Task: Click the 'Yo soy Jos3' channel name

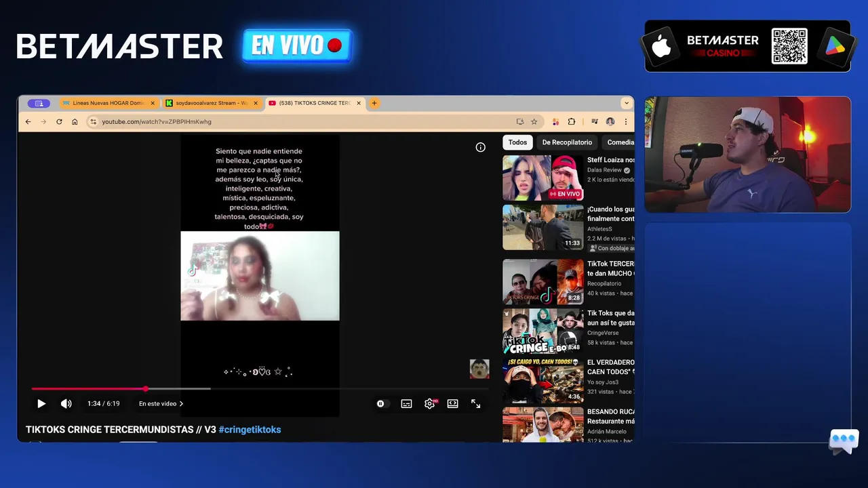Action: [603, 382]
